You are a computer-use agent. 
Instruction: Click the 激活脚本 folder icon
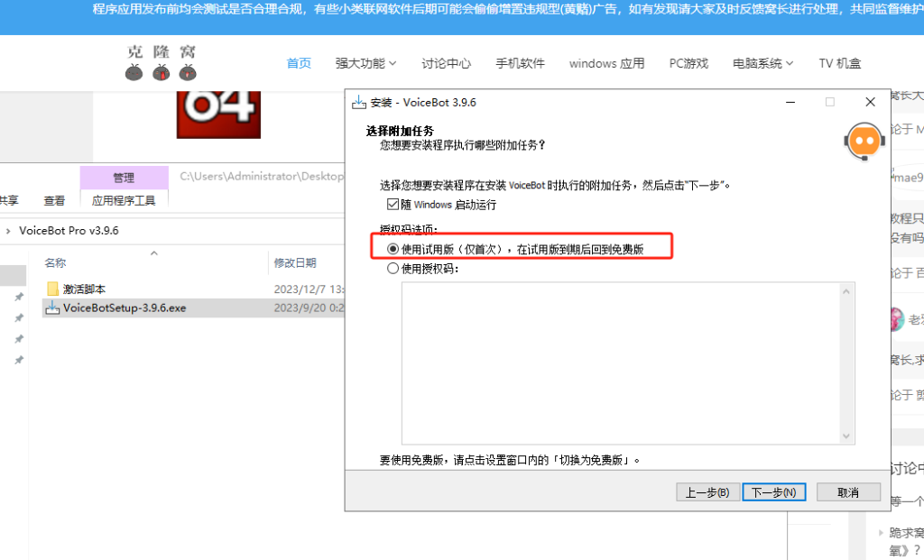coord(52,289)
